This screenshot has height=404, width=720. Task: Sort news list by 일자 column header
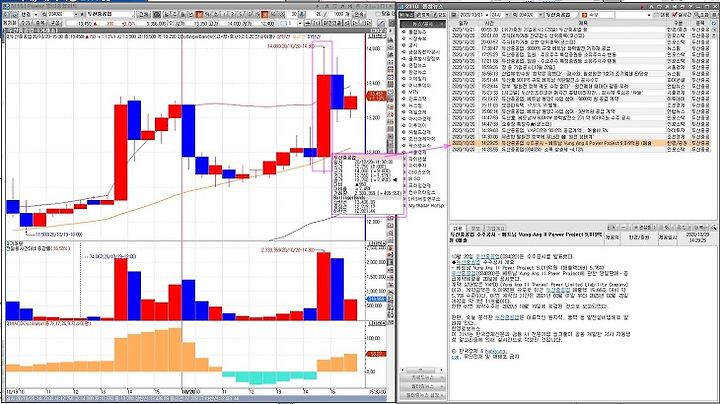click(x=463, y=23)
